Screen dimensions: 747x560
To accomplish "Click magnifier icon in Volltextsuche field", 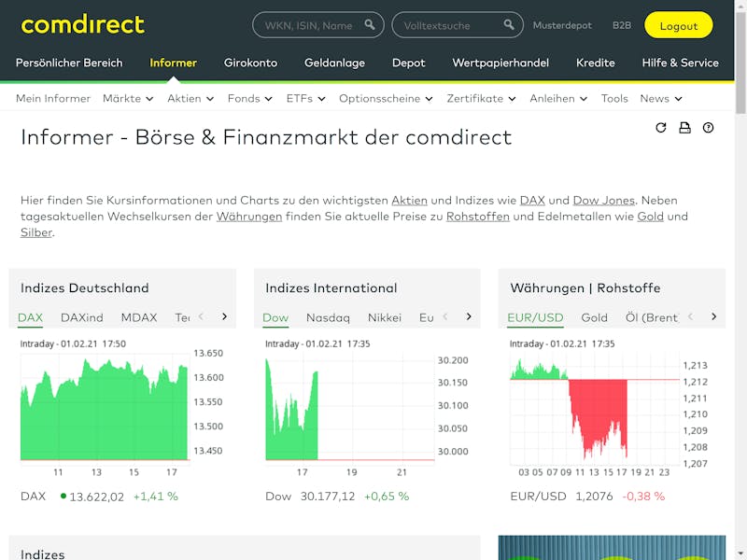I will pyautogui.click(x=509, y=25).
